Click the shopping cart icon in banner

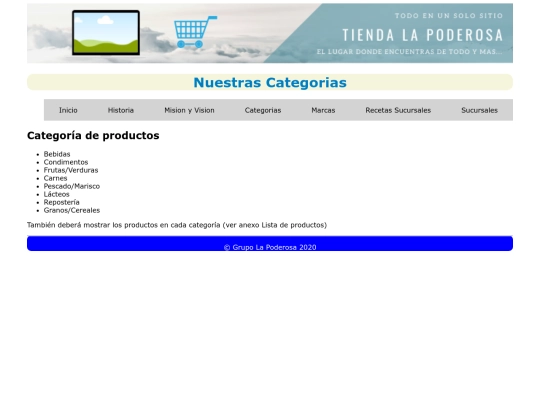195,32
